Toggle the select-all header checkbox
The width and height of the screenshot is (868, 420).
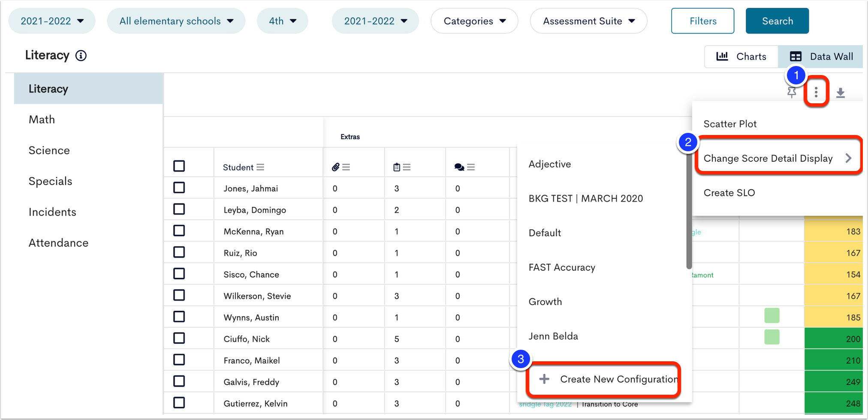pos(179,166)
